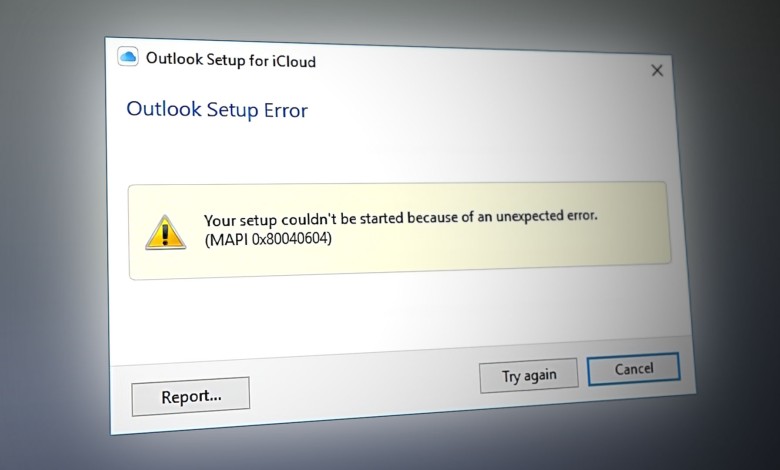The height and width of the screenshot is (470, 780).
Task: Click the 'Your setup couldn't be started' message line
Action: (400, 218)
